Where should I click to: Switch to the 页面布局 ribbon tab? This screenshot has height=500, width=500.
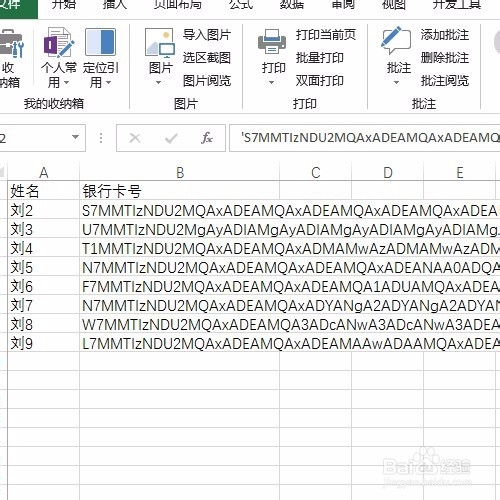click(x=178, y=5)
